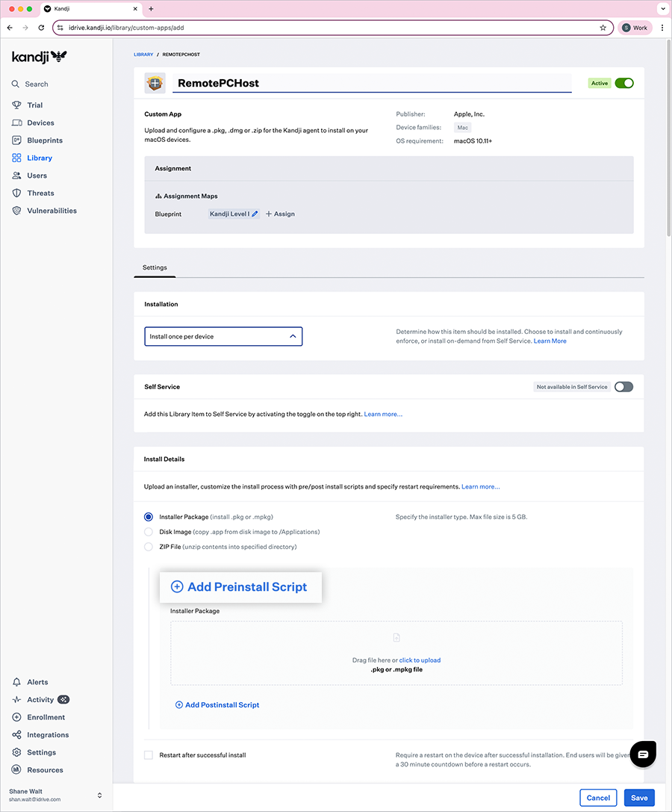Click inside the RemotePCHost name field
The image size is (672, 812).
(x=371, y=84)
